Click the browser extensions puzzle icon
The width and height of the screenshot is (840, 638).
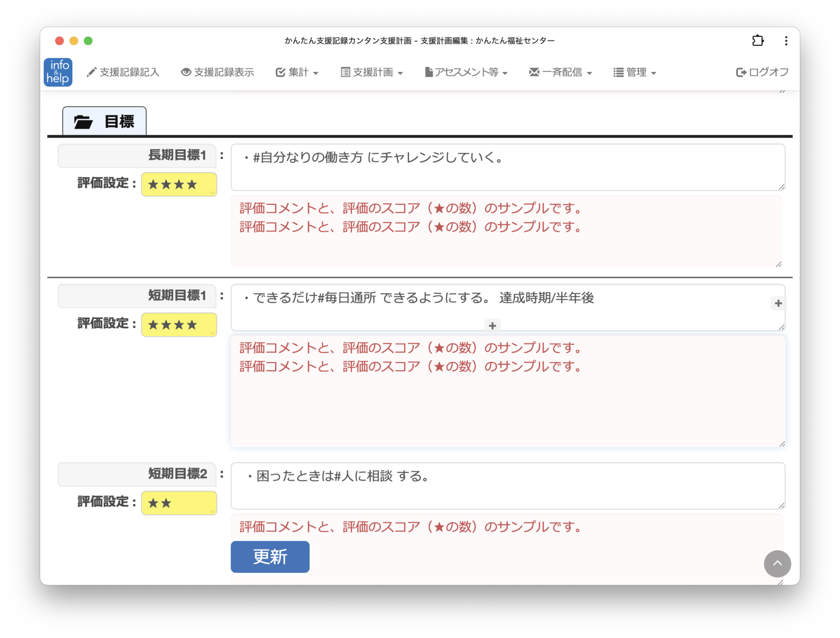(758, 41)
